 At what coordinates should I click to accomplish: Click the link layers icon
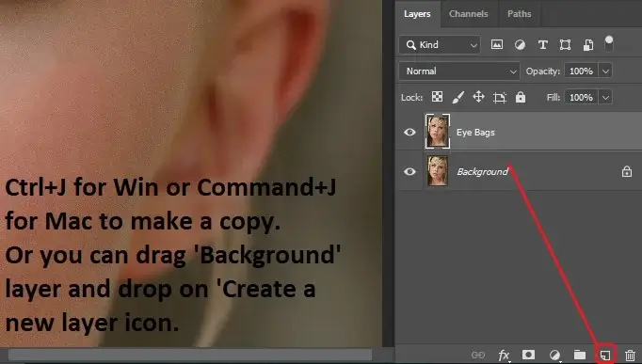[x=478, y=355]
